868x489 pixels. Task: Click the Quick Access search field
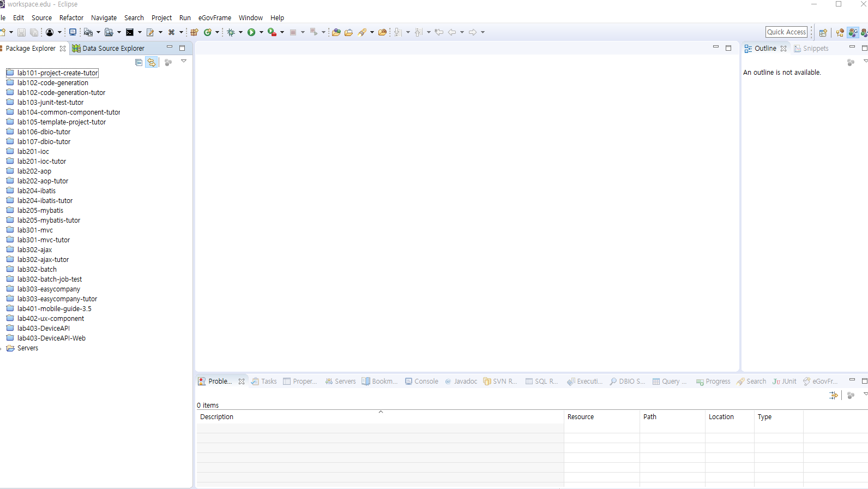(x=786, y=32)
